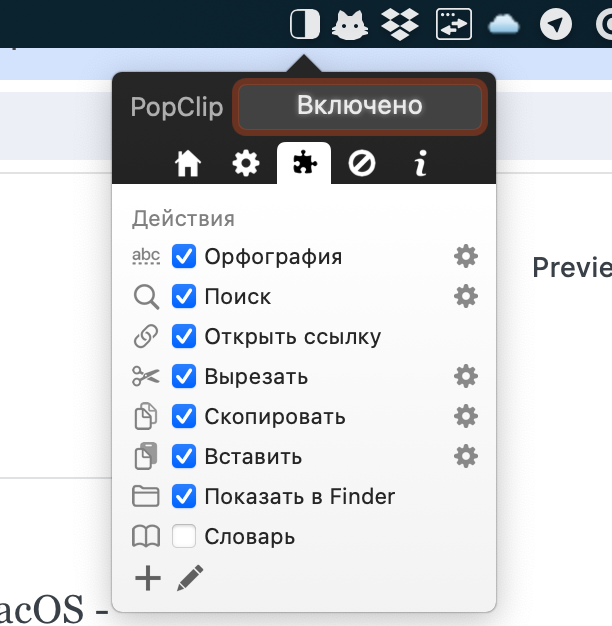Click the folder icon beside Показать в Finder
Image resolution: width=612 pixels, height=626 pixels.
click(x=146, y=496)
